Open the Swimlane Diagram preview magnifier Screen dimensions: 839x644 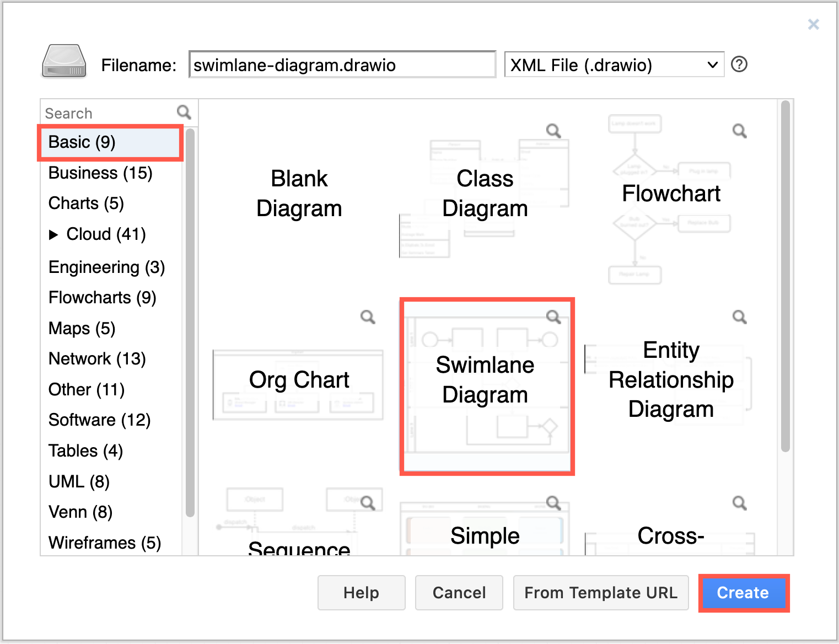click(554, 316)
